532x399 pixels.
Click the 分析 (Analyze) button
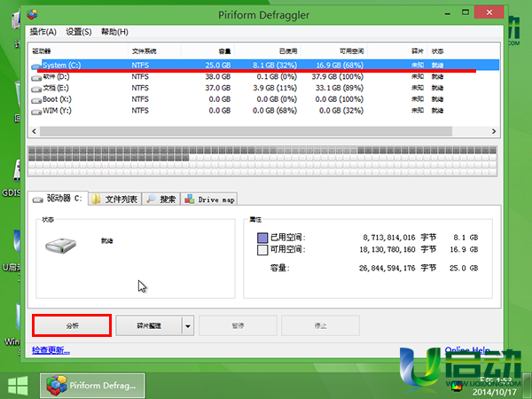(x=72, y=325)
